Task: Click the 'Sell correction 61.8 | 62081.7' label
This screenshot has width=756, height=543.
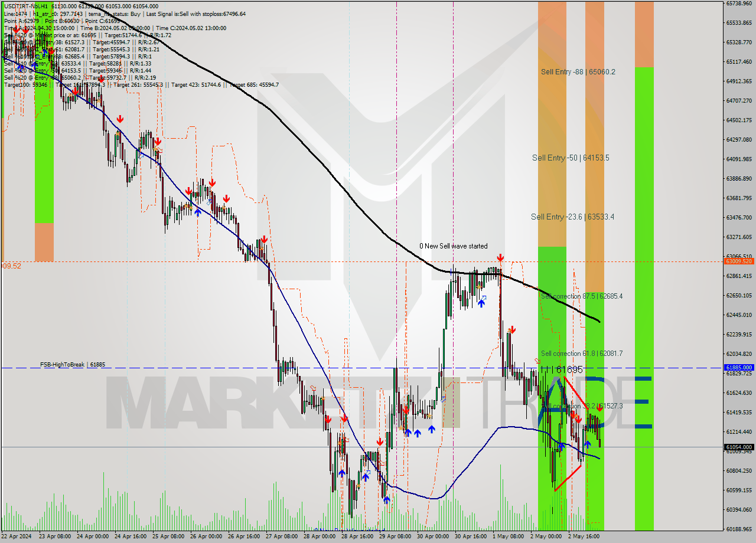Action: (x=581, y=353)
